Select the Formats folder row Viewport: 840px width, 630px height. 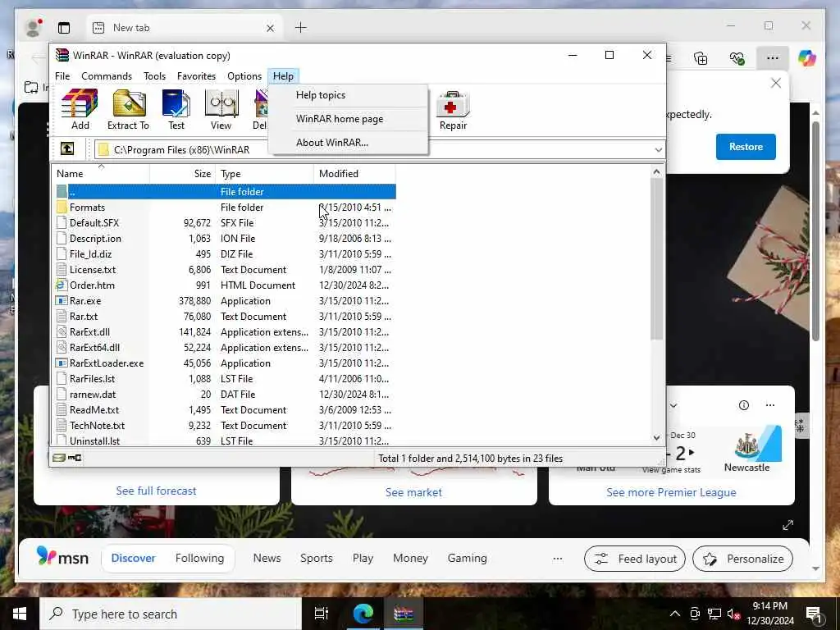tap(225, 208)
